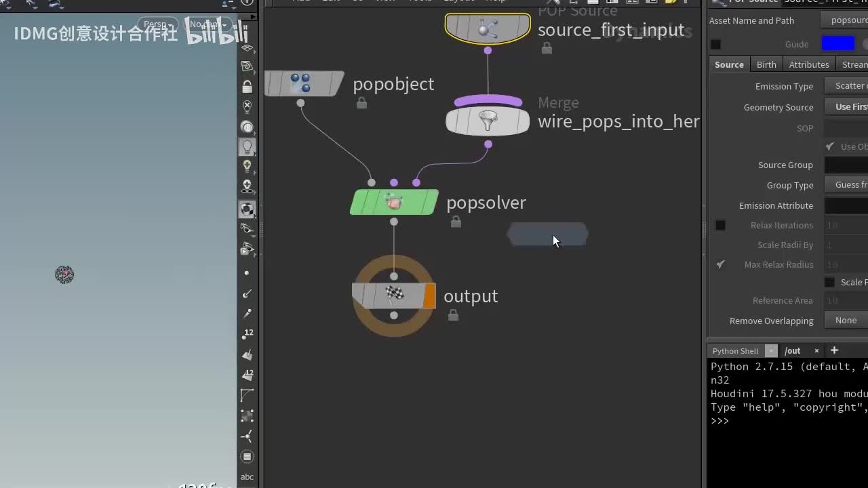Toggle the checkbox left of Guide
This screenshot has height=488, width=868.
tap(715, 44)
